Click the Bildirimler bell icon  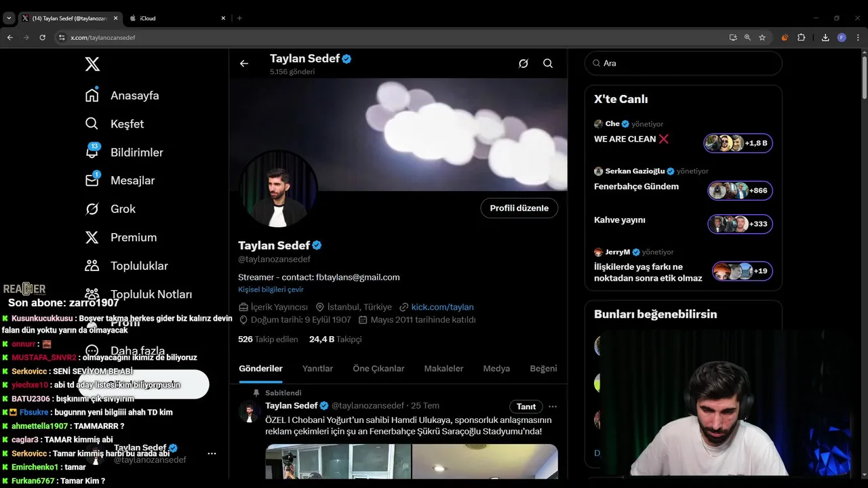pyautogui.click(x=92, y=152)
